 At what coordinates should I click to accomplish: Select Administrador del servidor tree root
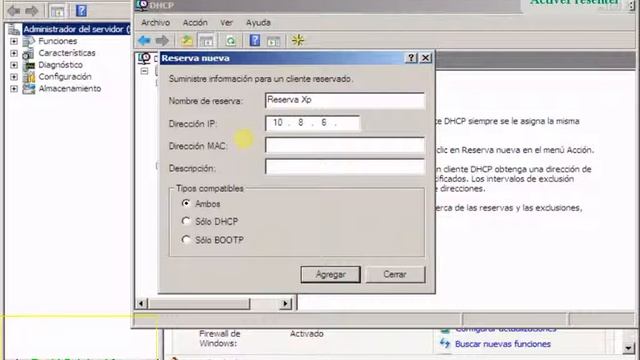click(76, 29)
